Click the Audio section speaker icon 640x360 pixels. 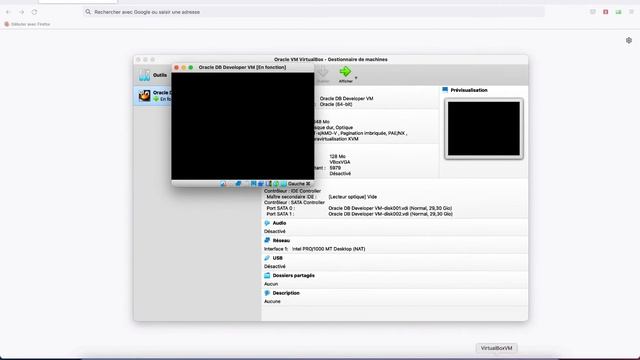pyautogui.click(x=267, y=223)
